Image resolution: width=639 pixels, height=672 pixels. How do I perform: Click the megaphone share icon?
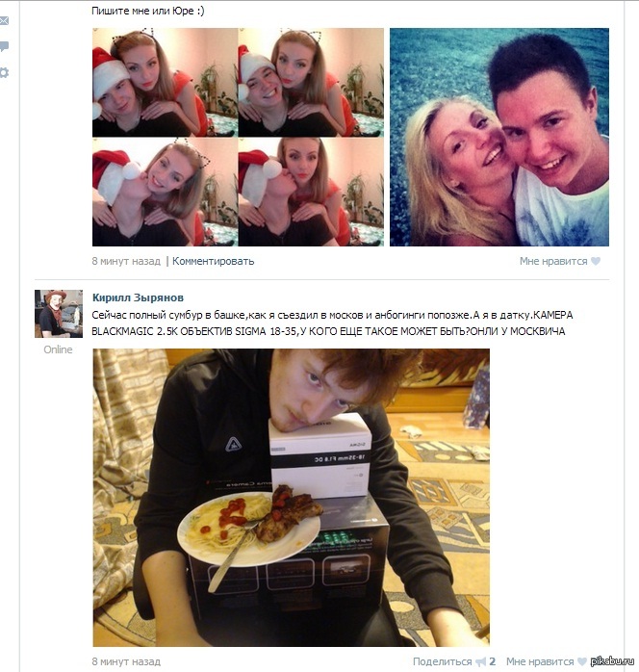(x=480, y=661)
